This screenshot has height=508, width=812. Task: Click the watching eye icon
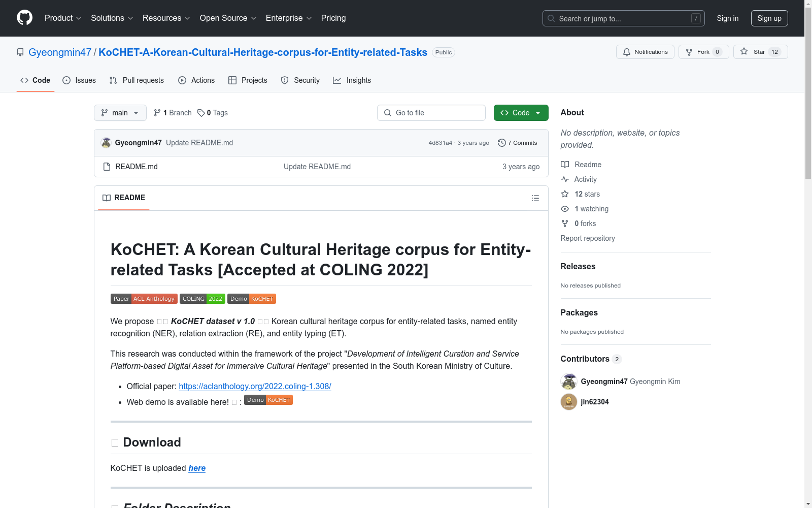click(565, 209)
